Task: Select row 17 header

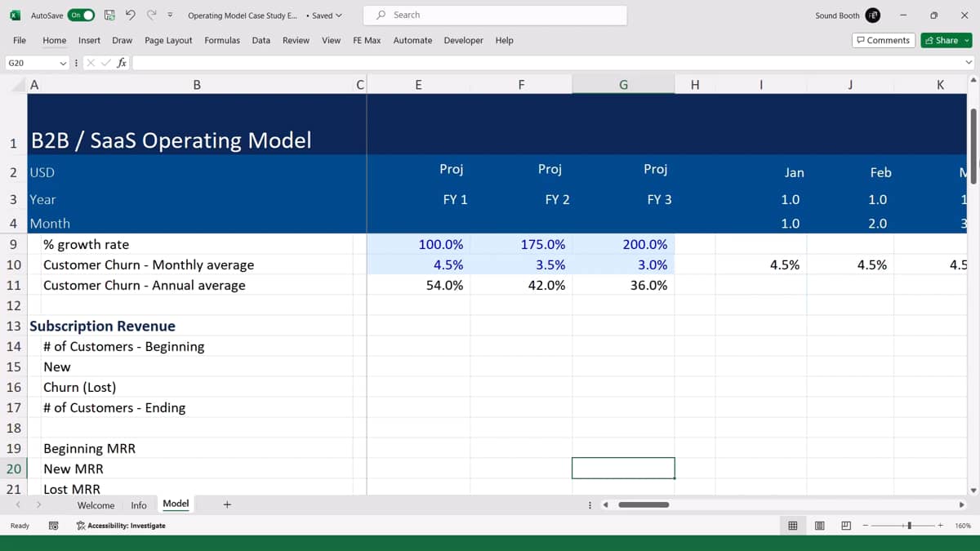Action: coord(13,407)
